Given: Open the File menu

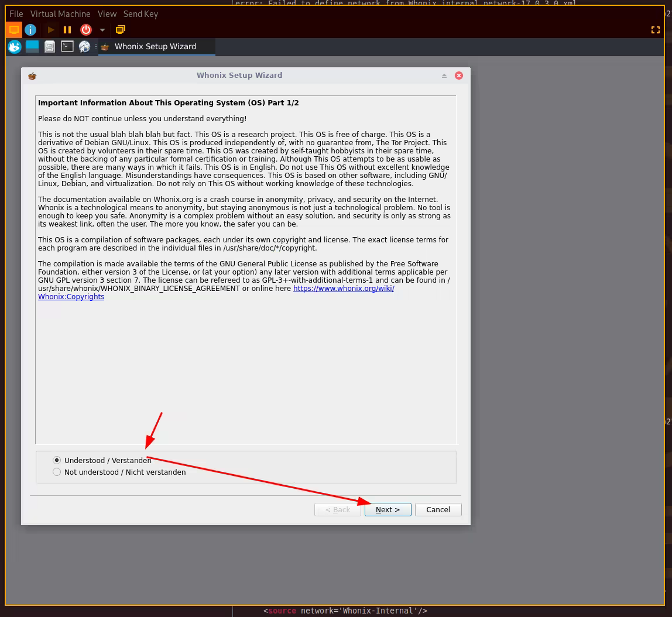Looking at the screenshot, I should [x=16, y=13].
